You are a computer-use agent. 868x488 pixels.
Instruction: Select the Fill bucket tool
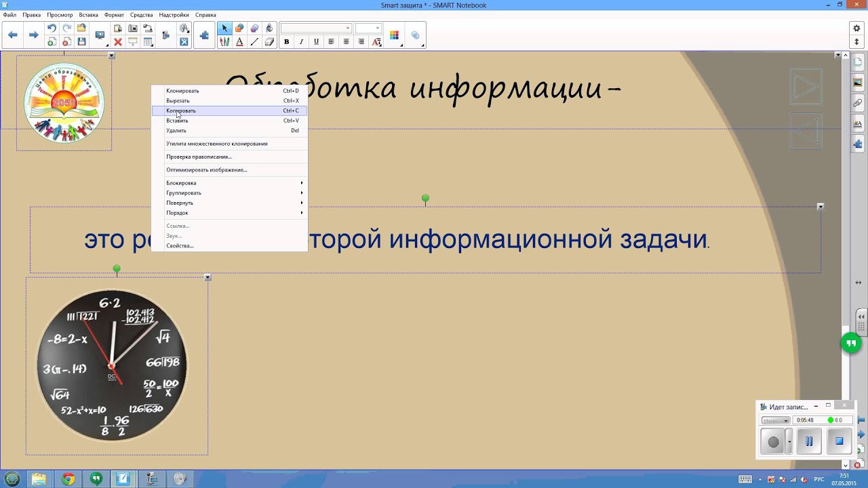pos(269,28)
